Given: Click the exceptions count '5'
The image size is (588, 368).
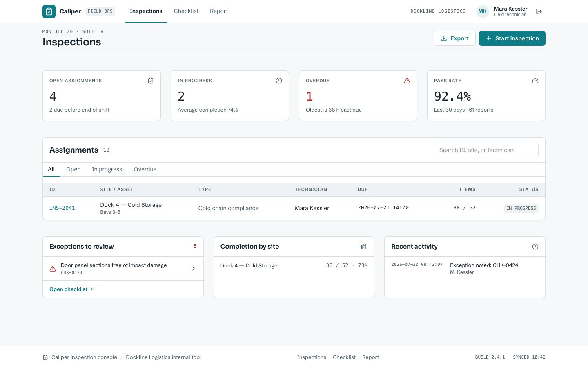Looking at the screenshot, I should (195, 246).
